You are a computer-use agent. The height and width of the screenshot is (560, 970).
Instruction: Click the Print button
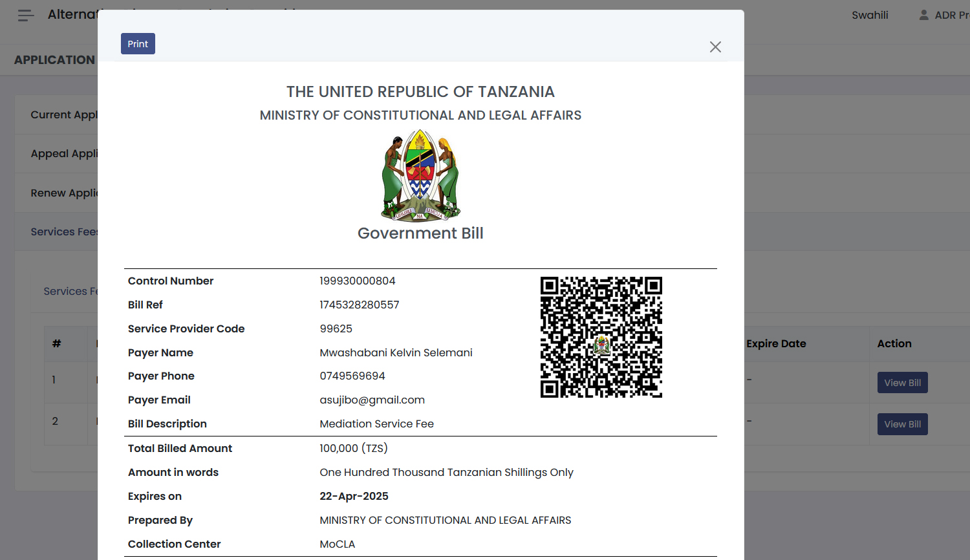pyautogui.click(x=138, y=44)
